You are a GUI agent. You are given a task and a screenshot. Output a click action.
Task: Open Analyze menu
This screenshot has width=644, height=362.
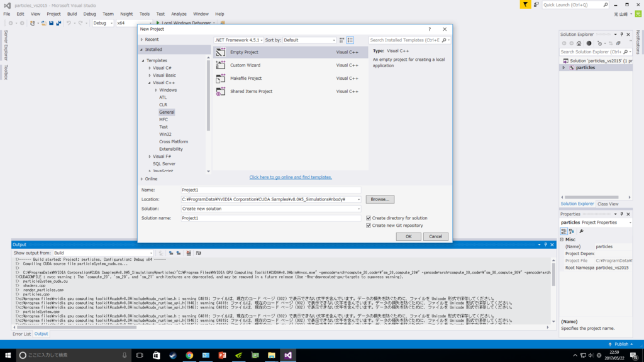(179, 14)
